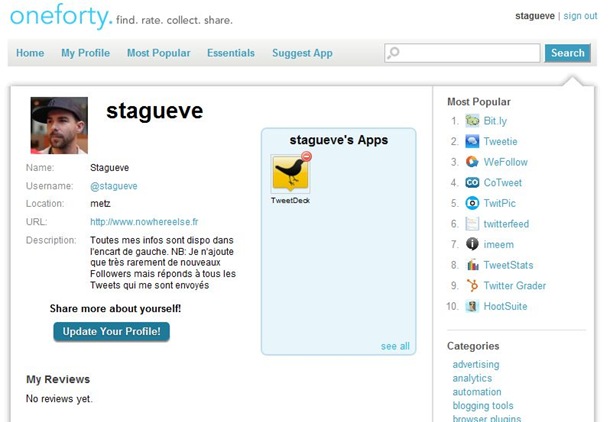Screen dimensions: 610x422
Task: Open the TweetStats text link
Action: 508,265
